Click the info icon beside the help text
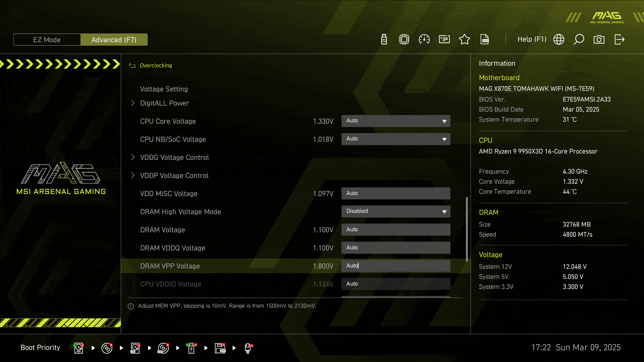The image size is (644, 362). [x=131, y=306]
